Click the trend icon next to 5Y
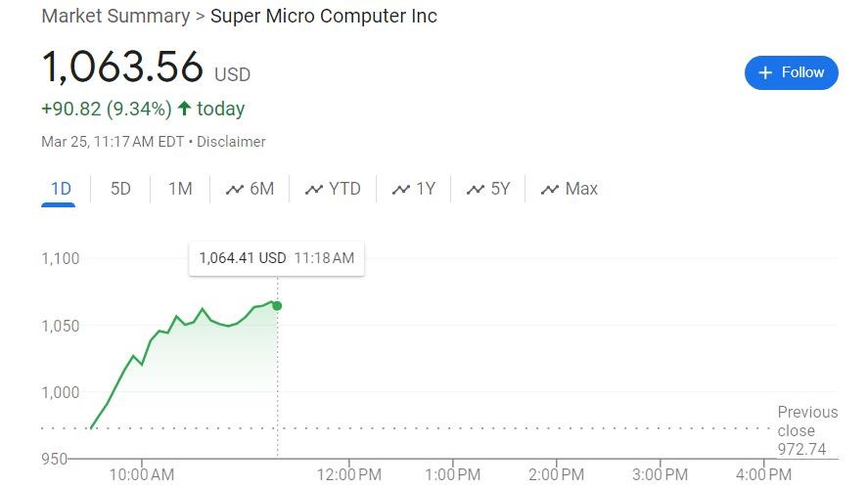 point(476,190)
